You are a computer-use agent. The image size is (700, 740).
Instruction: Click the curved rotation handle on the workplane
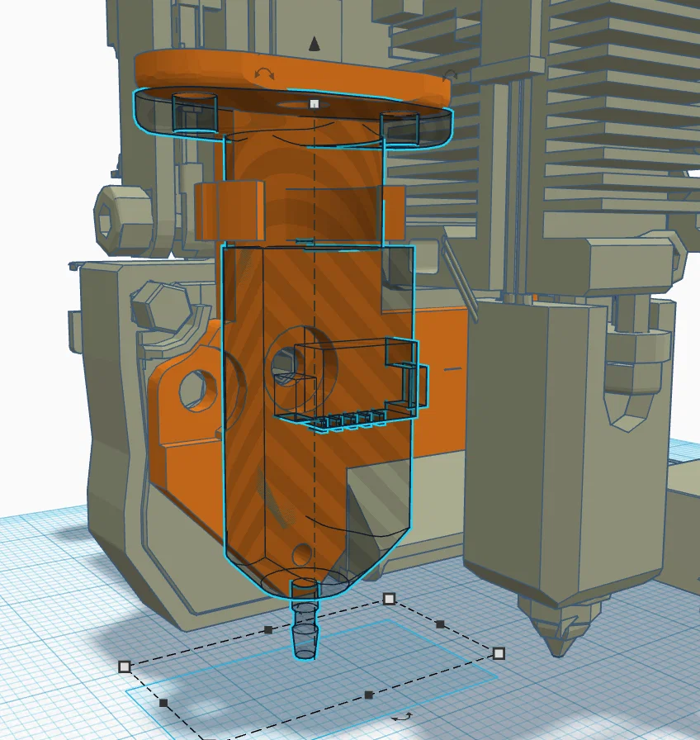click(402, 717)
